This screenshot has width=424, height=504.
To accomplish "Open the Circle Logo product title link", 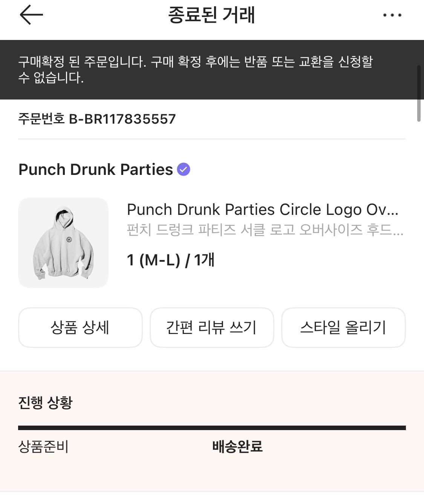I will pyautogui.click(x=262, y=210).
